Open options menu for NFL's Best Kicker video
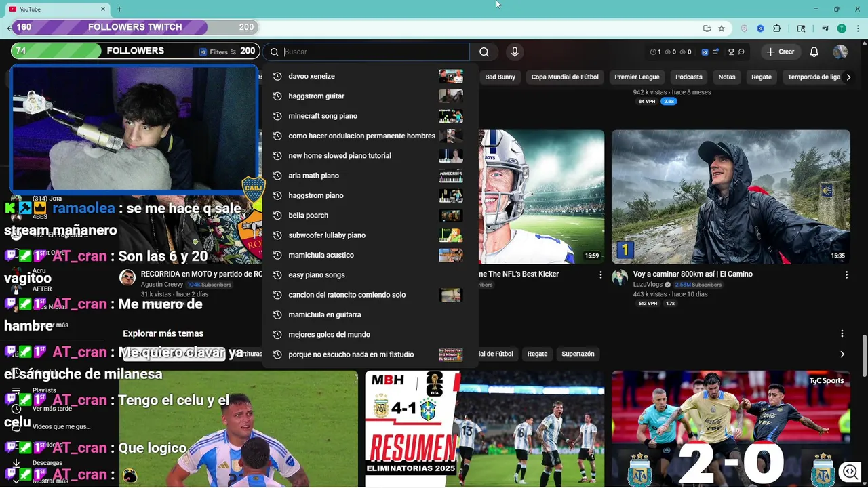This screenshot has height=488, width=868. coord(600,274)
